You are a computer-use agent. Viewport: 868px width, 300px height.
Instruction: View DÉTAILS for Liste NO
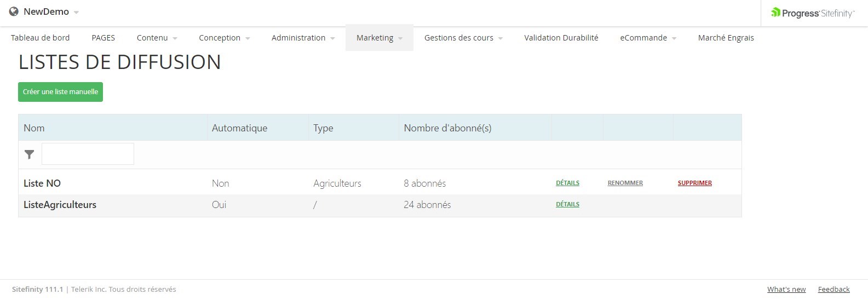point(567,183)
